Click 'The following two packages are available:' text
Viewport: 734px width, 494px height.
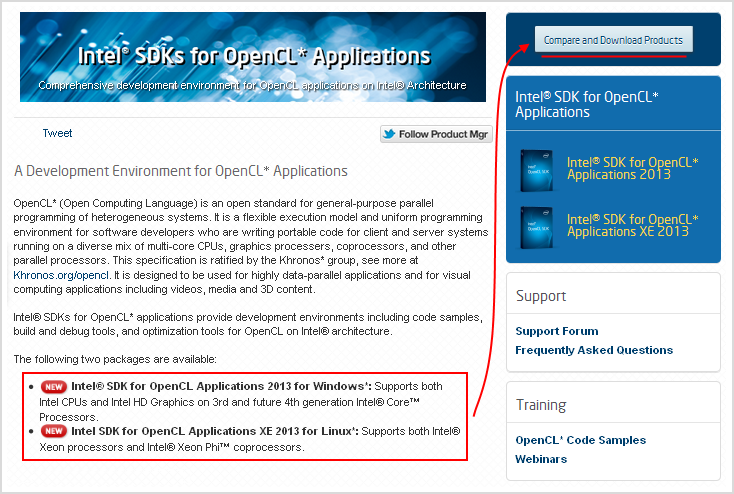coord(115,360)
